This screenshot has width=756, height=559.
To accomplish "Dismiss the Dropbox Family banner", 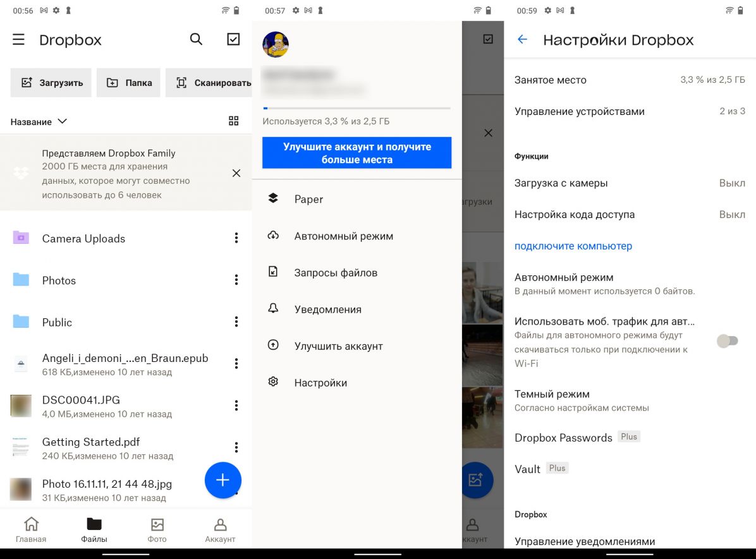I will tap(236, 173).
